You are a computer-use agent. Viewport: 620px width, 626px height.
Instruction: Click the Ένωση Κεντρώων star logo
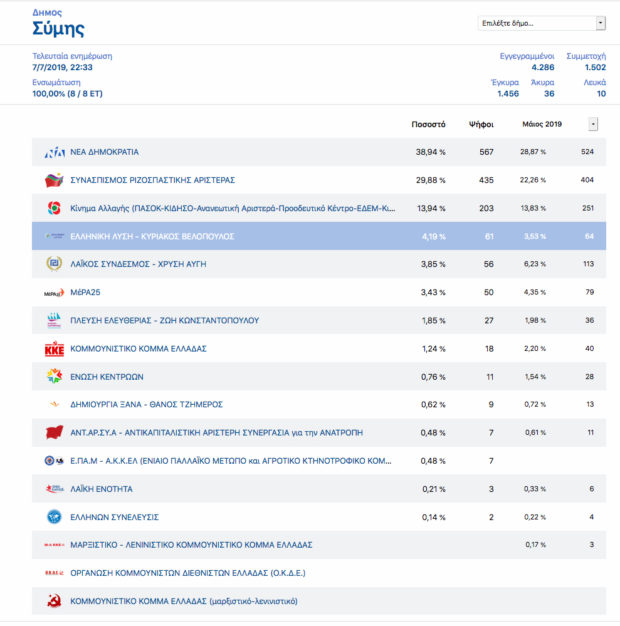coord(54,376)
